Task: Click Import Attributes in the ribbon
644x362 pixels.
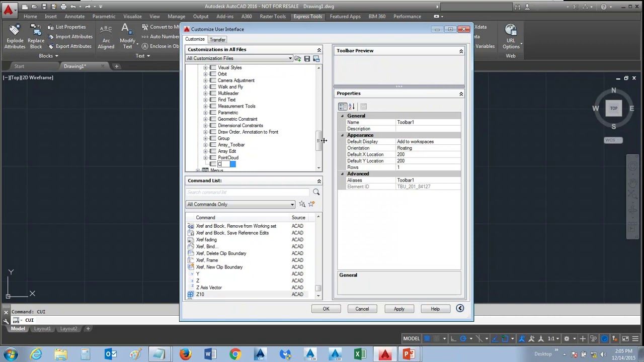Action: (70, 37)
